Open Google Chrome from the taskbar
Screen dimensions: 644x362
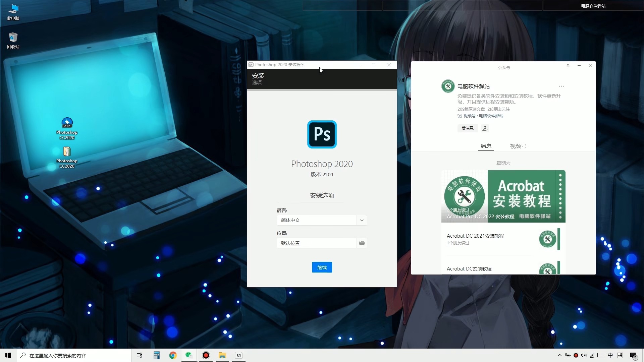(173, 355)
